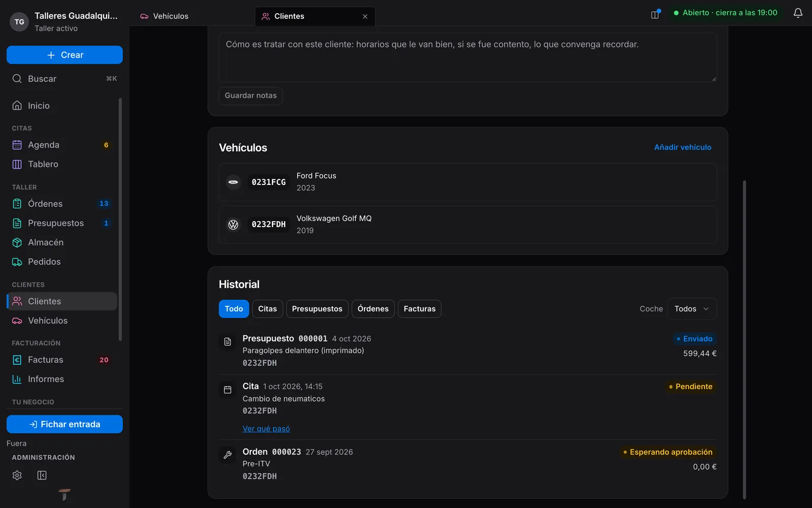Click Añadir vehículo link

pyautogui.click(x=683, y=147)
